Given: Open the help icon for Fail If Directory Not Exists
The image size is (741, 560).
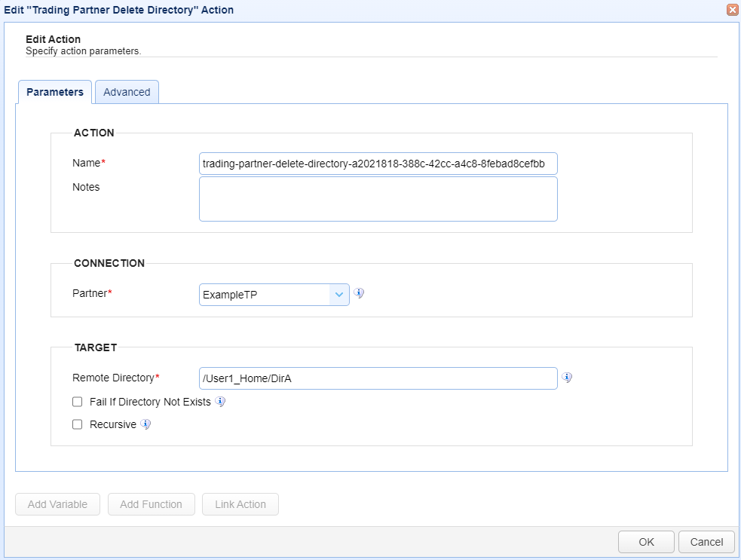Looking at the screenshot, I should pyautogui.click(x=220, y=402).
